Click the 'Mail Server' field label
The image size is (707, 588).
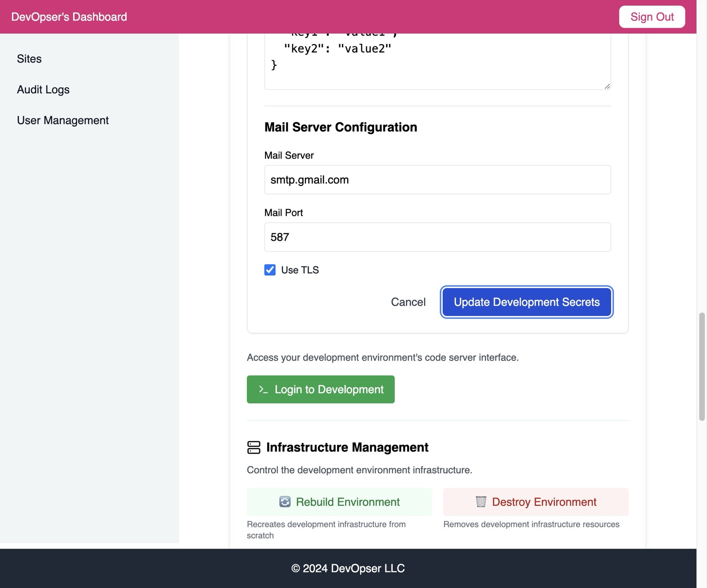point(289,156)
